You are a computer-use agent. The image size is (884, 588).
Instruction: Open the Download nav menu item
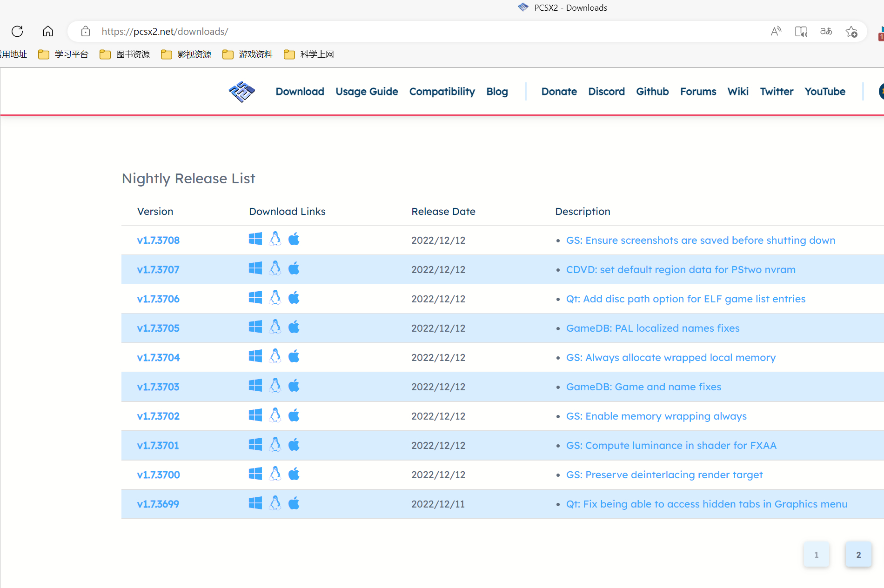click(x=300, y=92)
